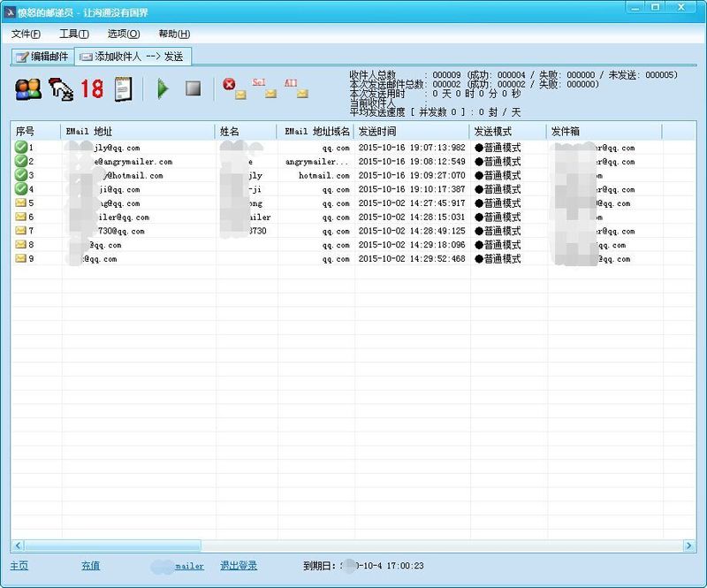The image size is (707, 588).
Task: Click the green check status in row 3
Action: (x=20, y=175)
